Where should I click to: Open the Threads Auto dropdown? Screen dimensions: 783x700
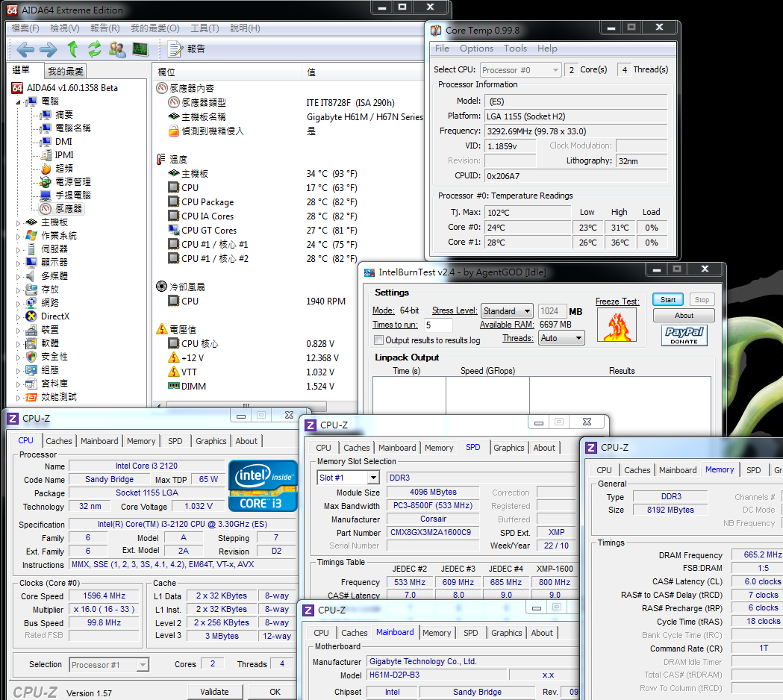click(x=561, y=338)
